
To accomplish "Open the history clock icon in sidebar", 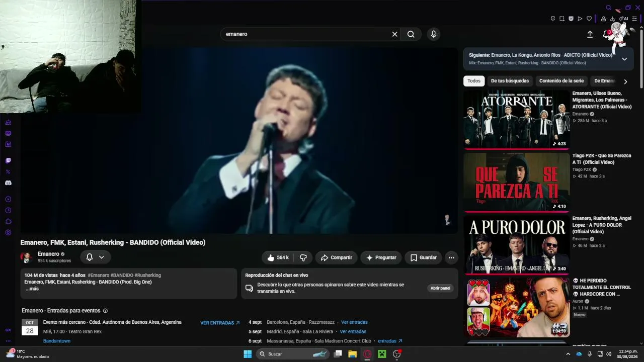I will tap(8, 210).
